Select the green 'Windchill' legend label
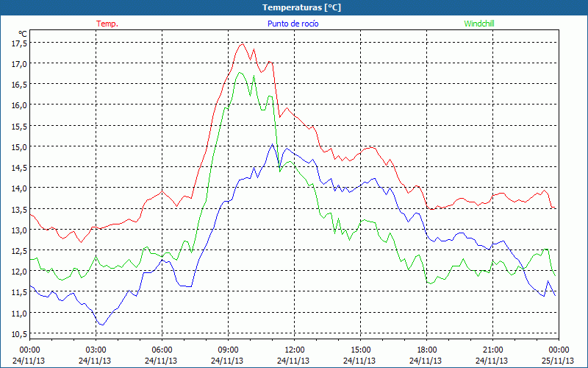 479,24
